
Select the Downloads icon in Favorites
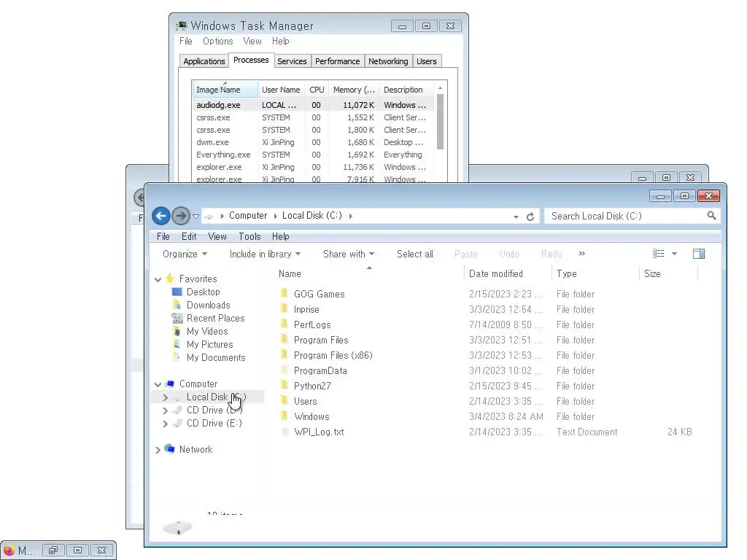coord(177,305)
